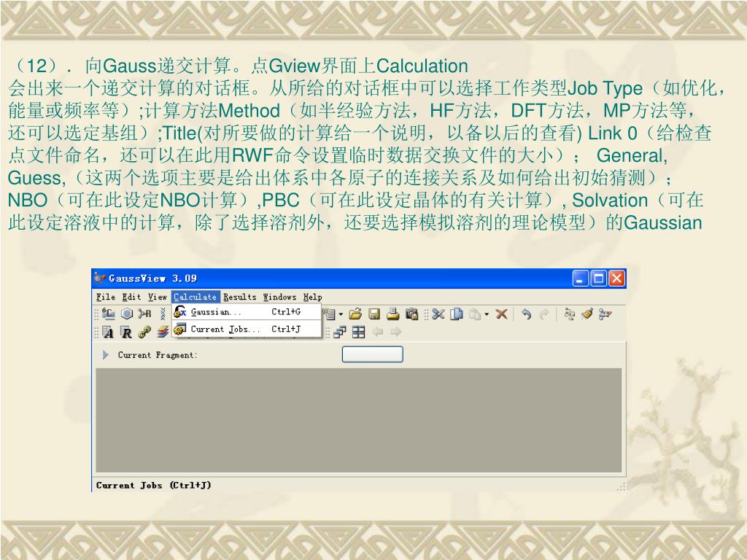
Task: Cut using the scissors icon
Action: click(x=438, y=314)
